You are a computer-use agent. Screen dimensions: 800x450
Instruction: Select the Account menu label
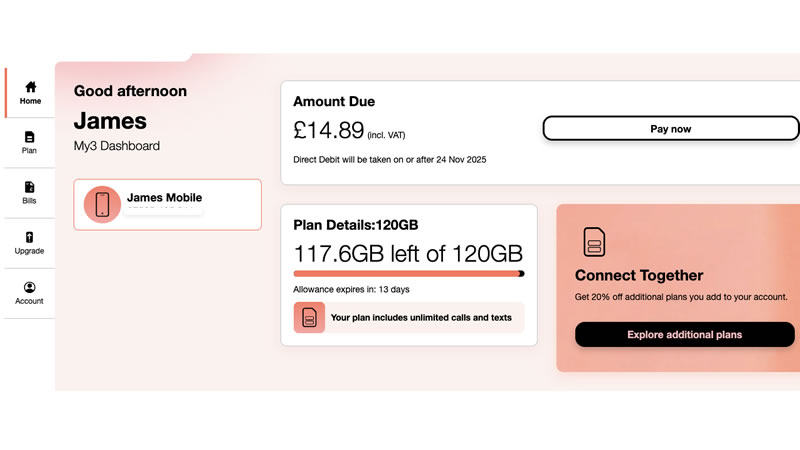point(29,301)
